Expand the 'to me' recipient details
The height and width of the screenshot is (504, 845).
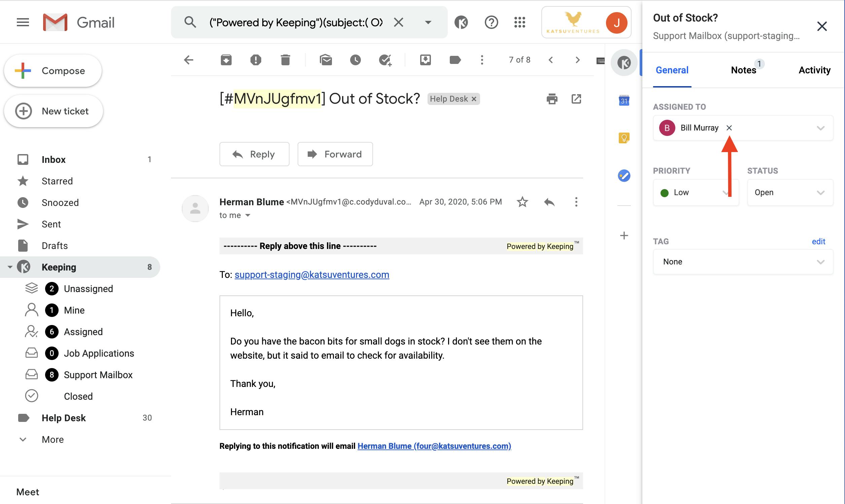coord(248,215)
